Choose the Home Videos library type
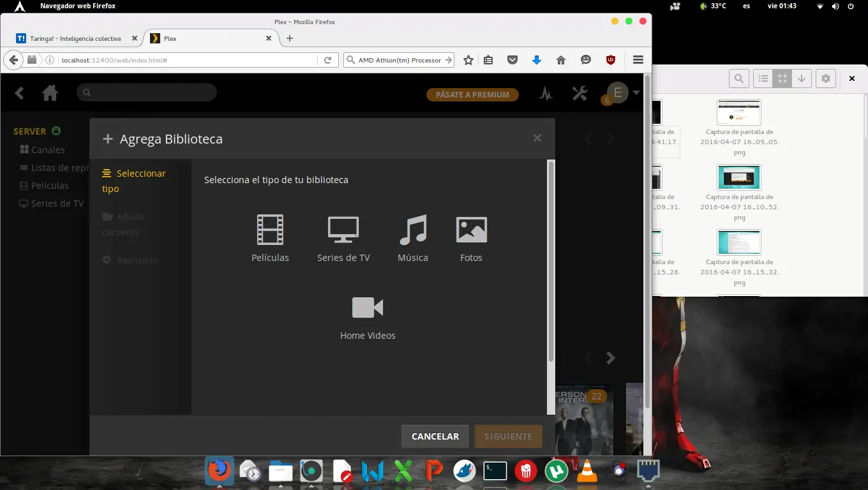The height and width of the screenshot is (490, 868). point(368,317)
